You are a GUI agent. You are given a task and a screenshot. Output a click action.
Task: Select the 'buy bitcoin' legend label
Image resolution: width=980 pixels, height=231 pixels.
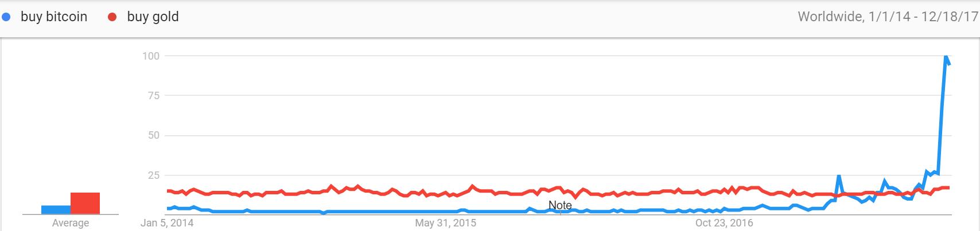point(54,17)
